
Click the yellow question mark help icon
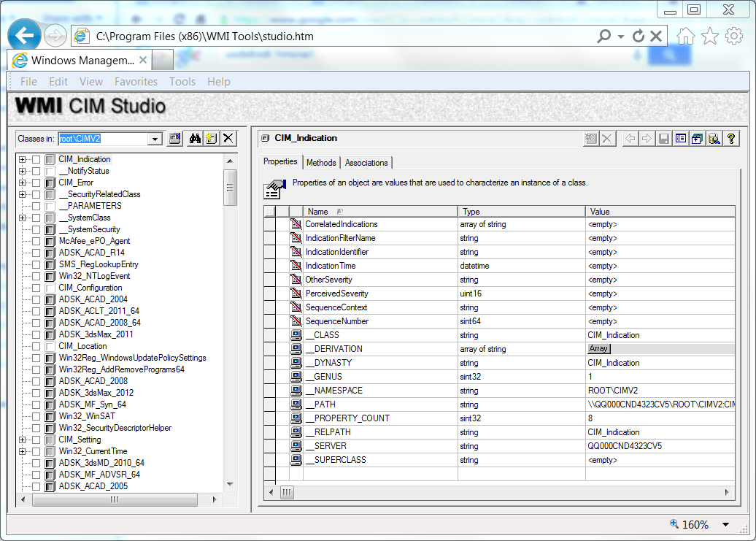(731, 139)
